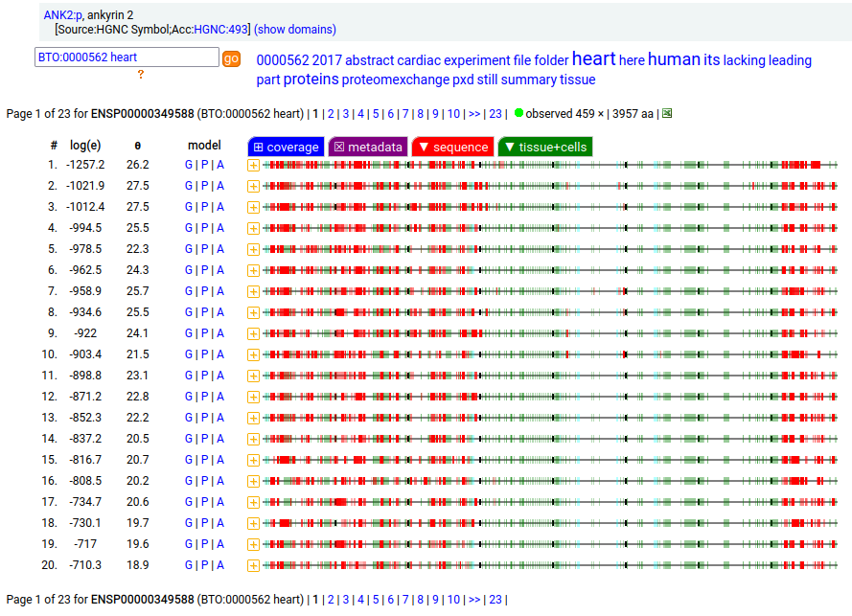Click row 1 sequence coverage bar

pyautogui.click(x=550, y=165)
